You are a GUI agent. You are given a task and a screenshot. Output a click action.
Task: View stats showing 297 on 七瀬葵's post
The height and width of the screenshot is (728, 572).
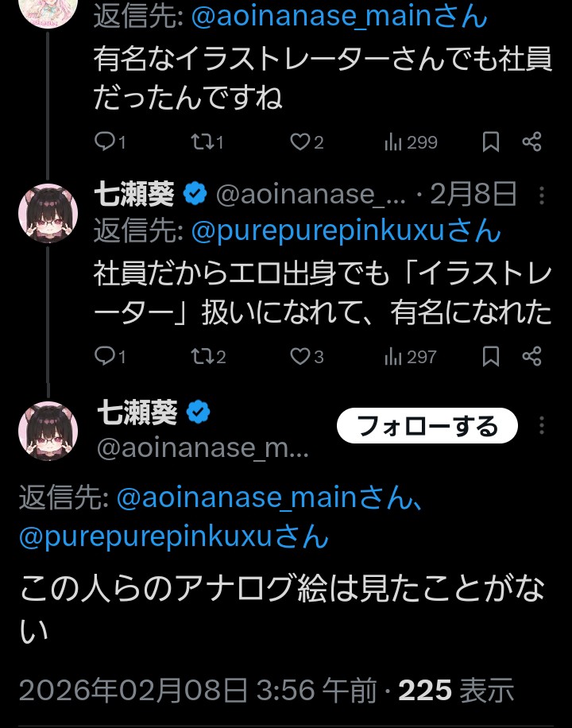[411, 357]
